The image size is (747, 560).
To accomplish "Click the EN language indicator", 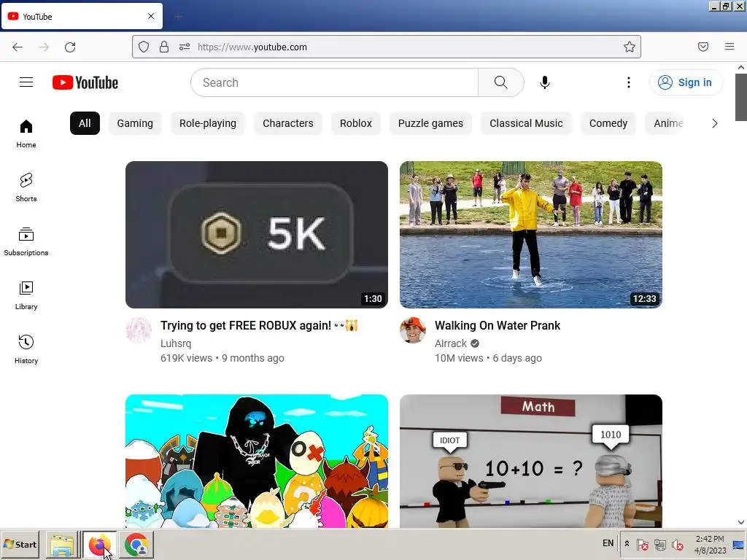I will (x=608, y=543).
